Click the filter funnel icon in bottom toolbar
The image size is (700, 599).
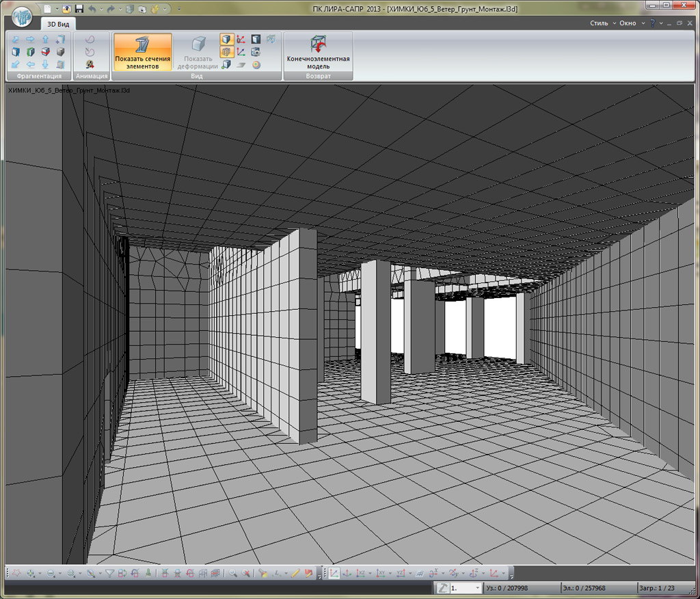109,573
